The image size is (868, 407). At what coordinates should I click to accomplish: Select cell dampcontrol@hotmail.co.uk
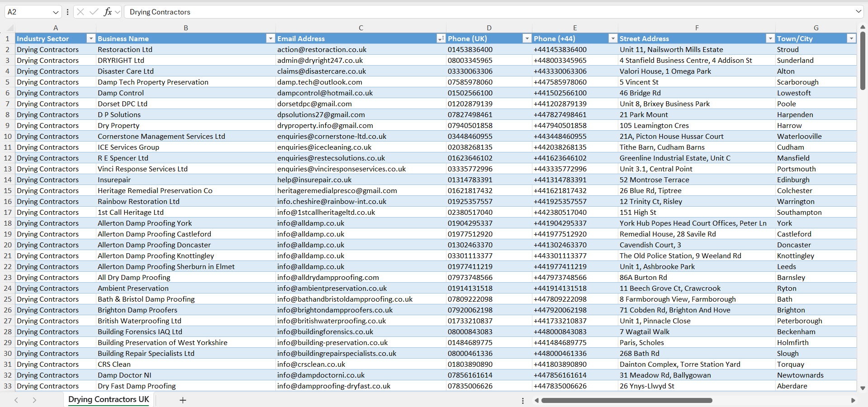pos(360,93)
